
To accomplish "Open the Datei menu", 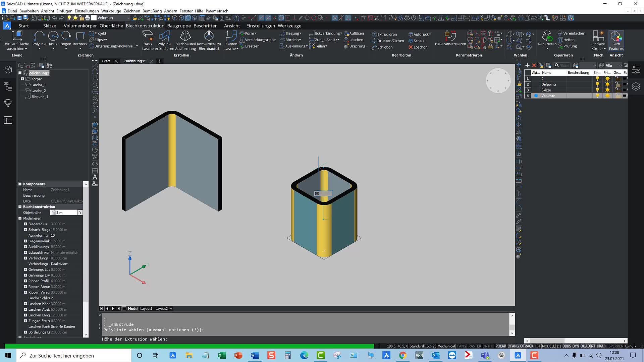I will click(12, 11).
